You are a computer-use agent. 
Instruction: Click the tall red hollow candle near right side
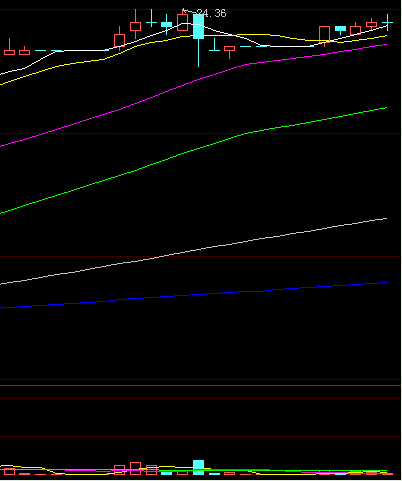point(324,34)
